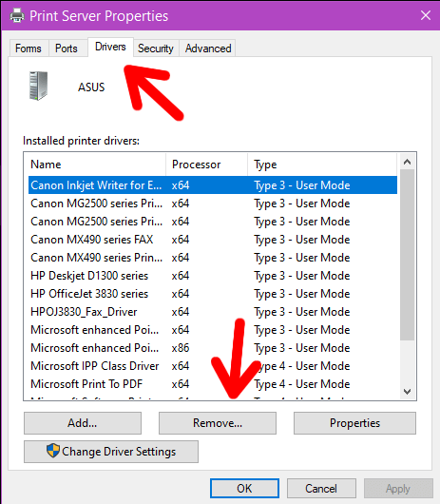440x504 pixels.
Task: Switch to the Security tab
Action: pyautogui.click(x=156, y=48)
